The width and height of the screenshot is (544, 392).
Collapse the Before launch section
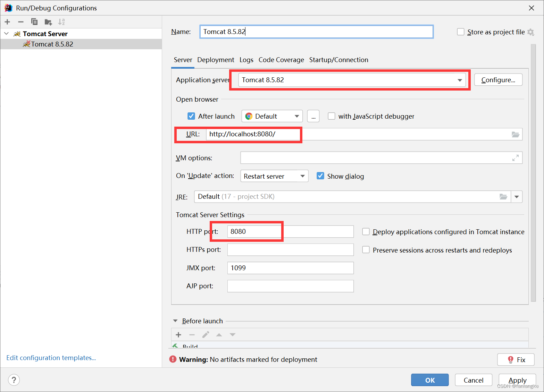coord(175,321)
